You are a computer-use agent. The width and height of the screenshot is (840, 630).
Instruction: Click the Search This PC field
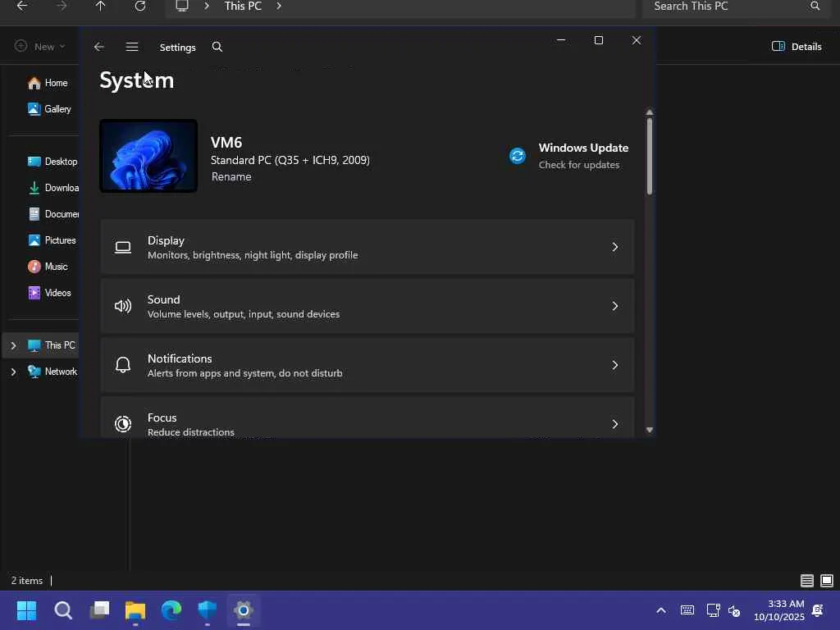(736, 7)
